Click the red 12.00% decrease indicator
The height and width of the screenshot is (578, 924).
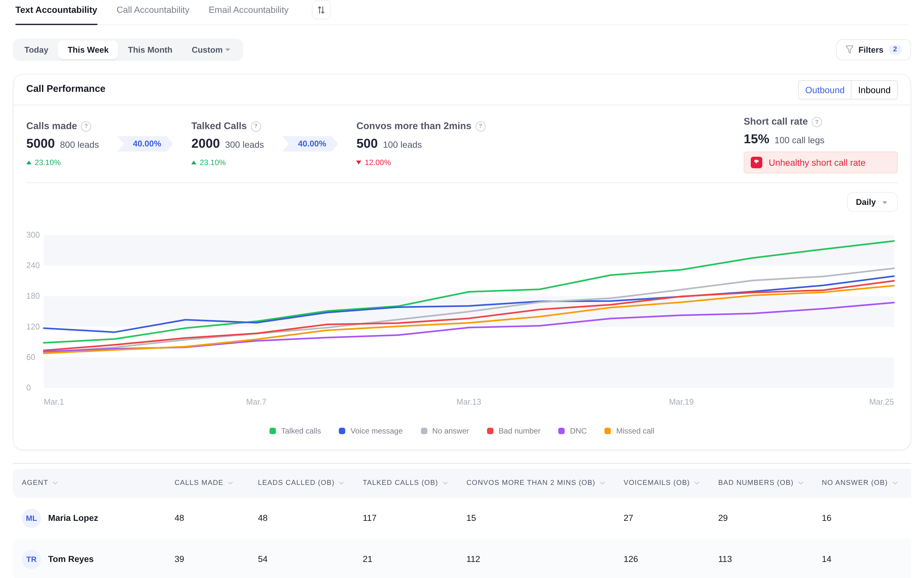pos(373,162)
